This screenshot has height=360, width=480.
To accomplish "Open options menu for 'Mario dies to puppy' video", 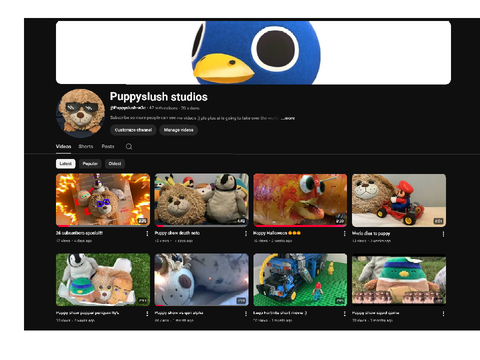I will click(x=443, y=234).
